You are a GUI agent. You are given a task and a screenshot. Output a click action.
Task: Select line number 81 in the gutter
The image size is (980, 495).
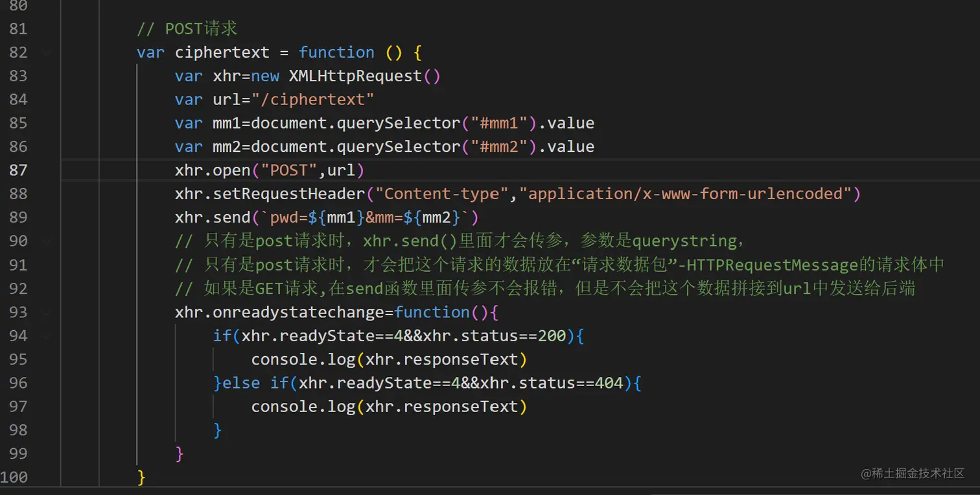(19, 29)
